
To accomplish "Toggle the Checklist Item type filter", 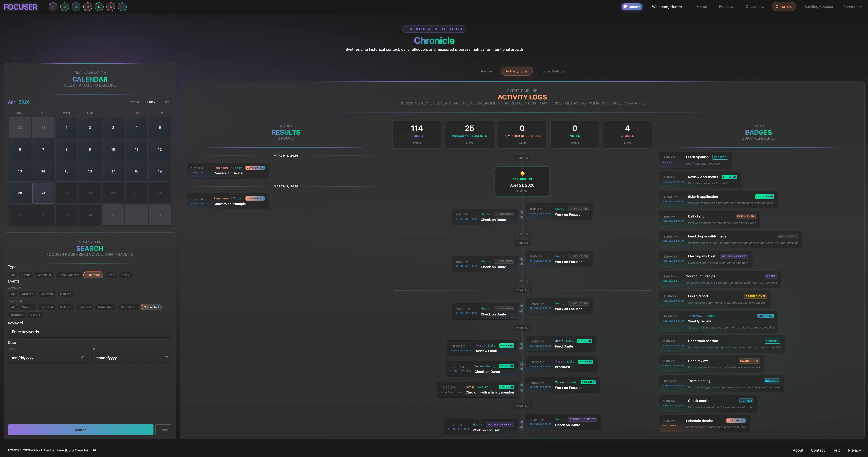I will coord(69,275).
